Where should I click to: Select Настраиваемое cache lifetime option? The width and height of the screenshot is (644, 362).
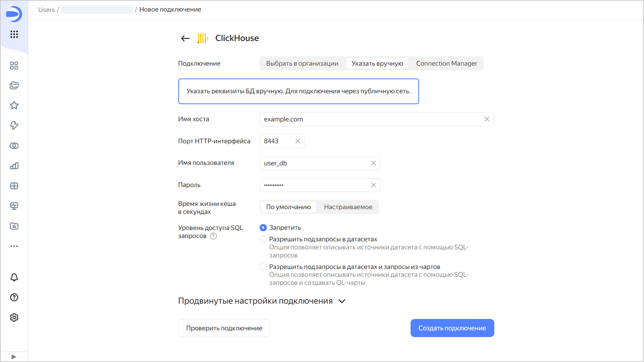(x=348, y=207)
